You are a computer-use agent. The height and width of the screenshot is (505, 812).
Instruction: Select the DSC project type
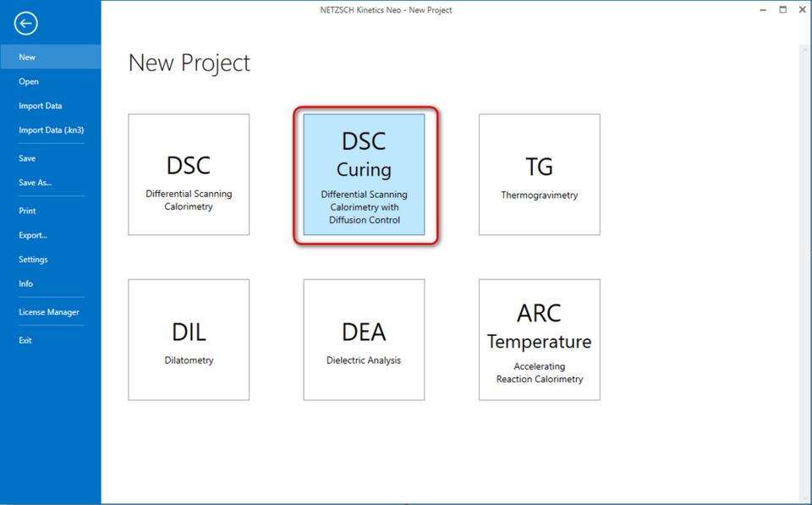188,174
